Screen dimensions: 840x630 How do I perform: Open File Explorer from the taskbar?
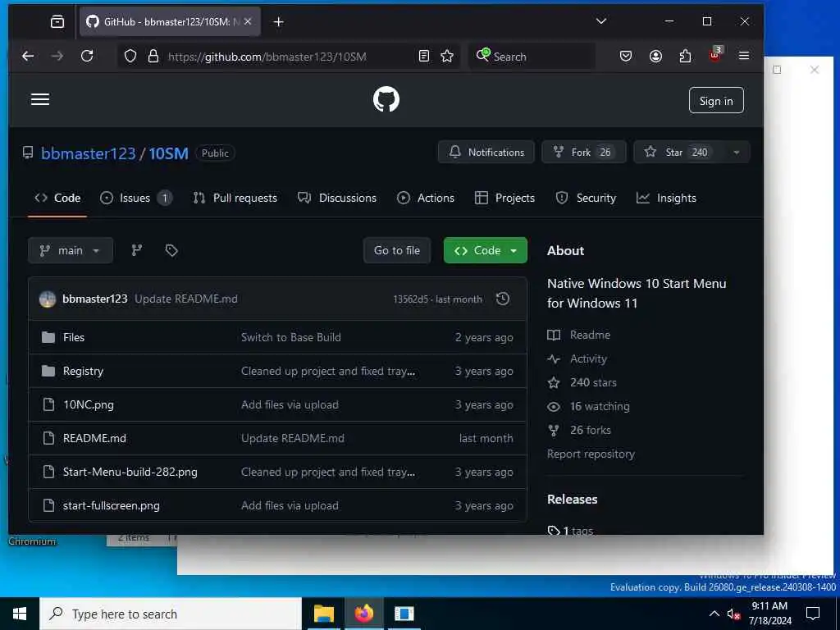point(323,614)
